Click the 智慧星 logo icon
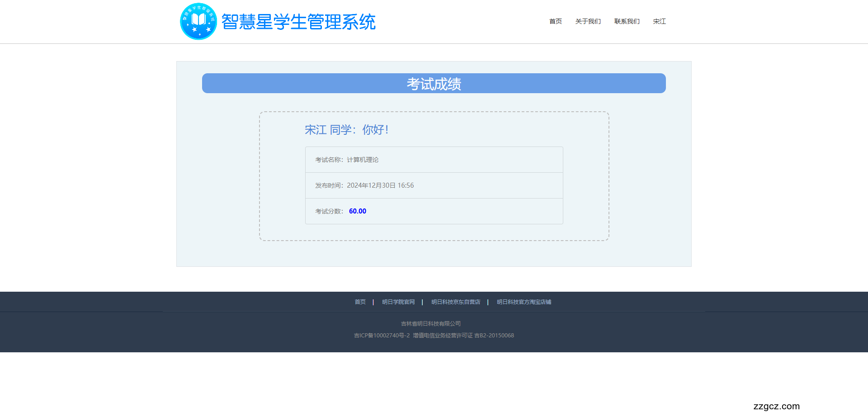868x412 pixels. tap(198, 21)
